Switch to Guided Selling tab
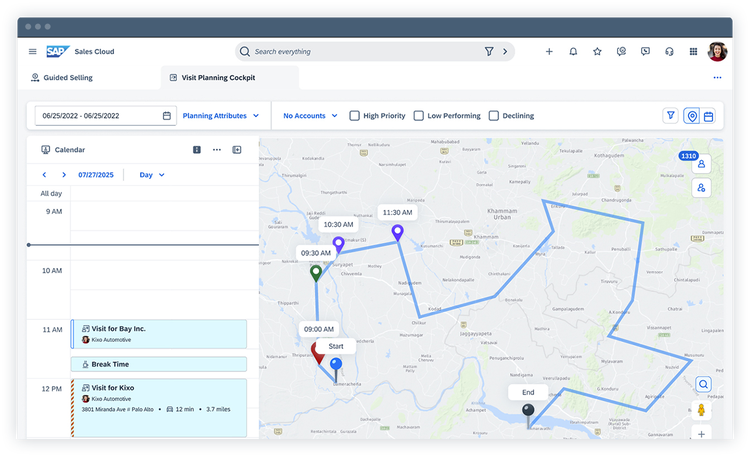The width and height of the screenshot is (750, 456). click(x=62, y=78)
